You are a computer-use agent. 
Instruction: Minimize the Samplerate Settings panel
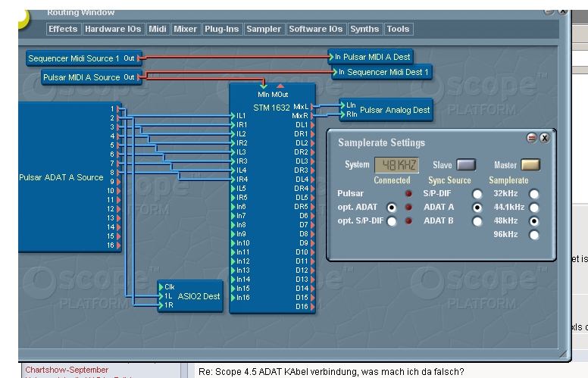531,138
